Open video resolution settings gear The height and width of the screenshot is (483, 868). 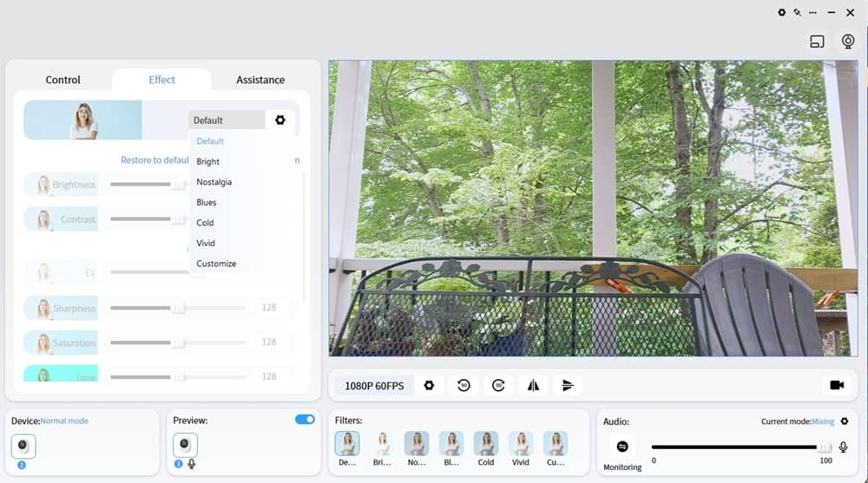coord(429,385)
